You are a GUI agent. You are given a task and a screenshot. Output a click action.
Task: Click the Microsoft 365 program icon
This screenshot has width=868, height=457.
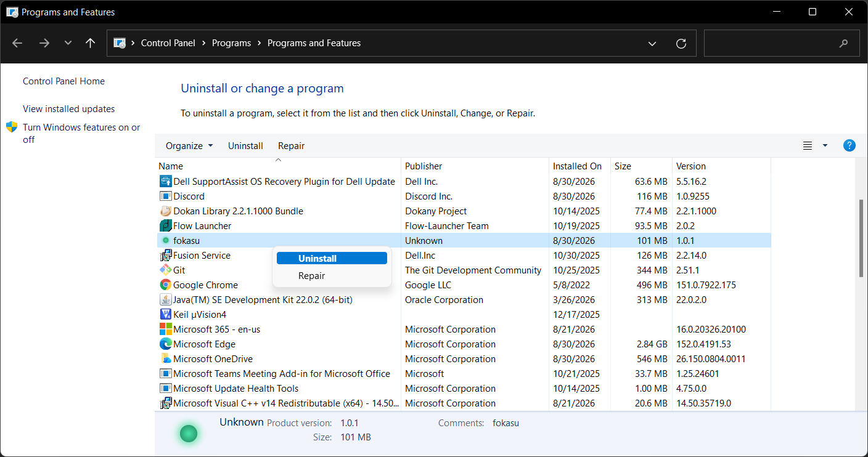click(165, 330)
